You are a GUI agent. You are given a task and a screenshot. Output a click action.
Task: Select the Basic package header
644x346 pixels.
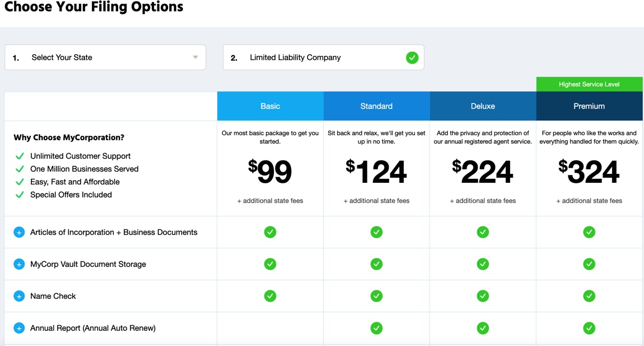[x=270, y=106]
